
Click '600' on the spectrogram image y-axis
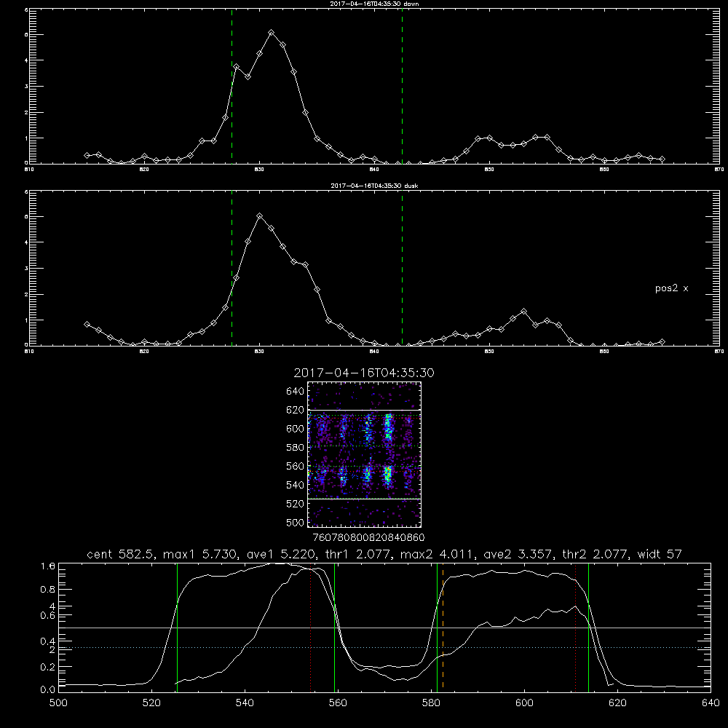296,429
